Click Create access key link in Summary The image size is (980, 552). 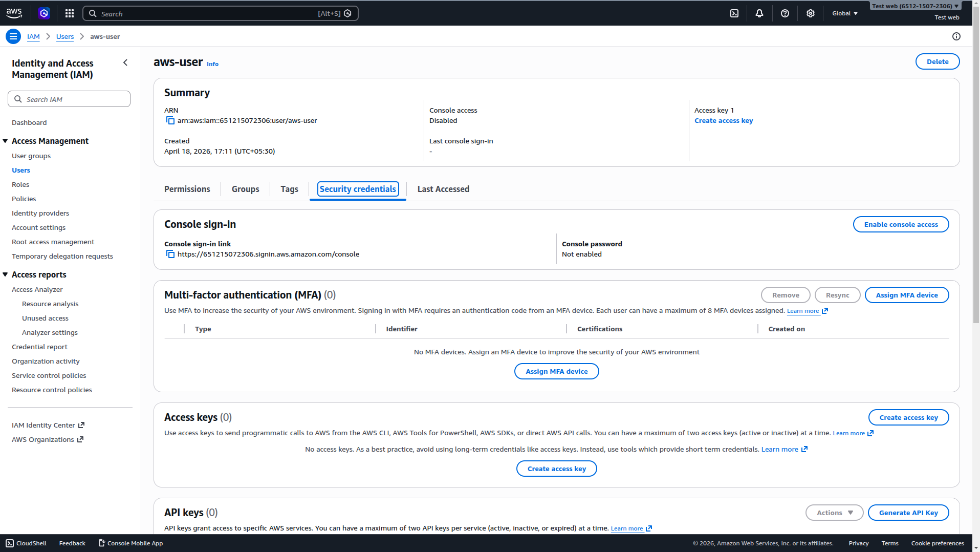tap(724, 120)
